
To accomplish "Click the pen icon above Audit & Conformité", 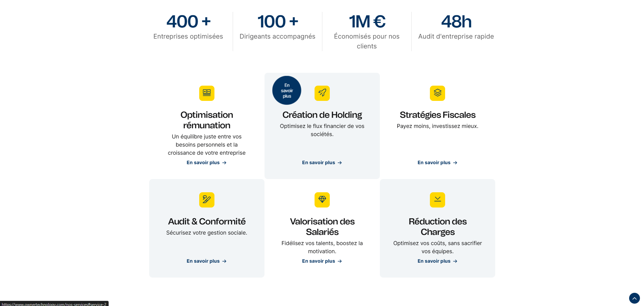I will (207, 200).
